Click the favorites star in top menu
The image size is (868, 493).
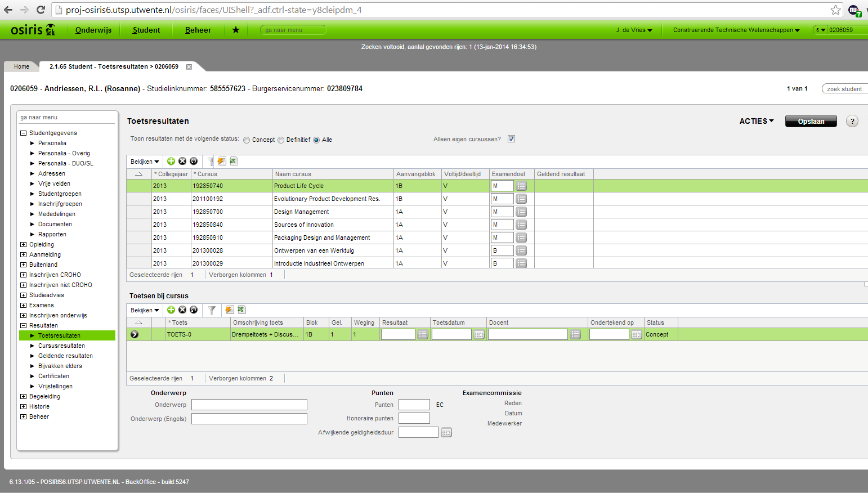click(236, 30)
